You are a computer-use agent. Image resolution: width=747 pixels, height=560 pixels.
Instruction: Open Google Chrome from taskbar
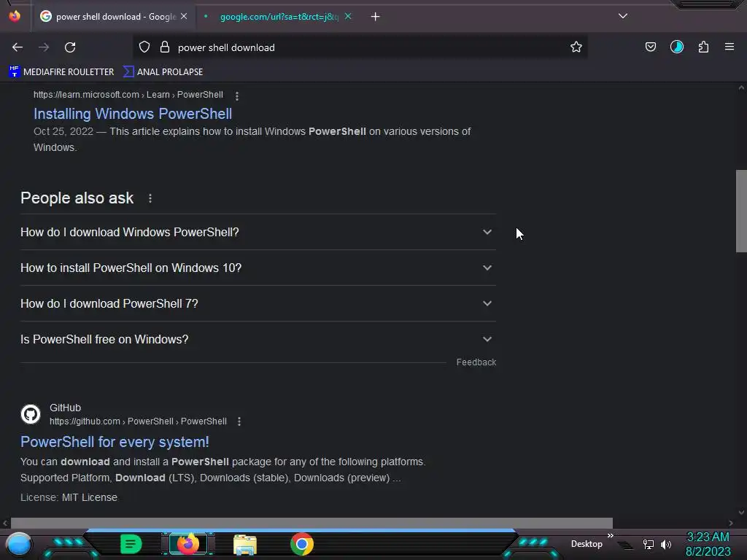click(301, 544)
